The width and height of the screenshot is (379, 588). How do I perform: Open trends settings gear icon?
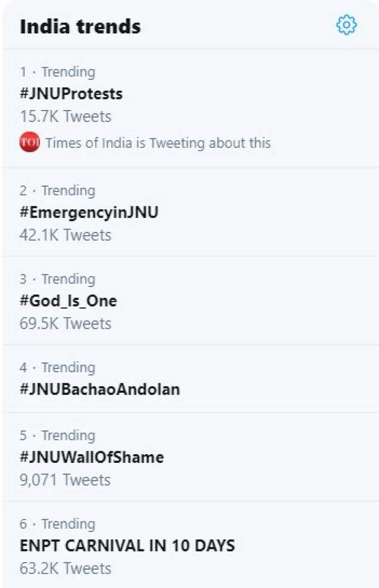pyautogui.click(x=346, y=26)
